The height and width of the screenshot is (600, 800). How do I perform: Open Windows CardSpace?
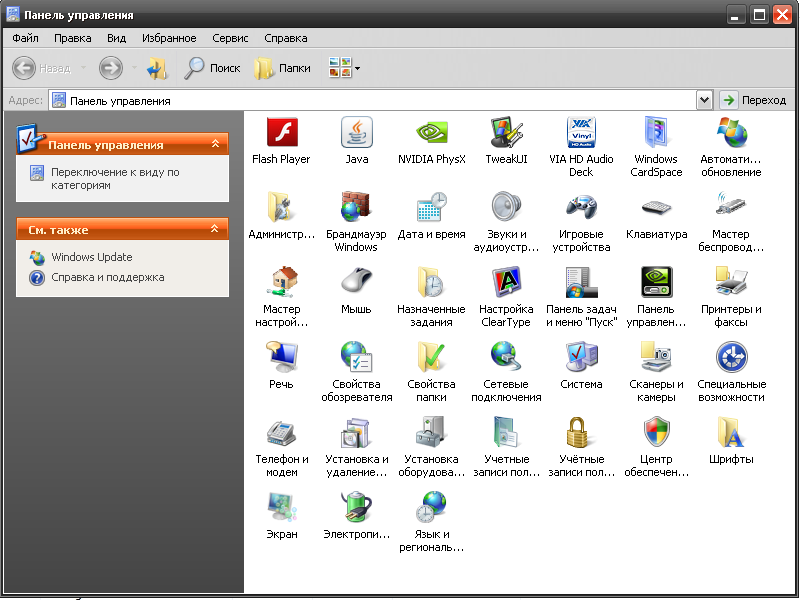[656, 147]
